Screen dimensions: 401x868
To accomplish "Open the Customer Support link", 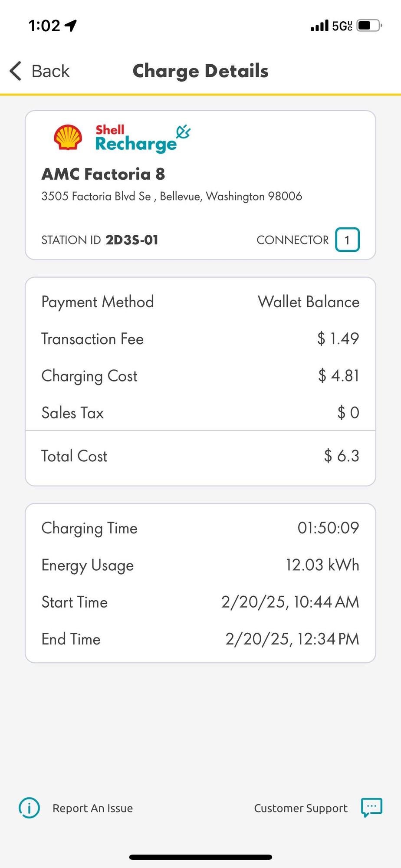I will coord(301,808).
